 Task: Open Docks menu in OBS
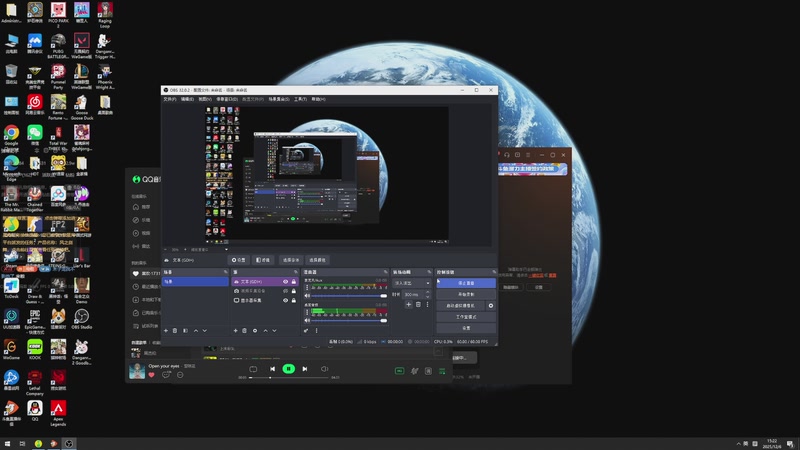coord(227,99)
